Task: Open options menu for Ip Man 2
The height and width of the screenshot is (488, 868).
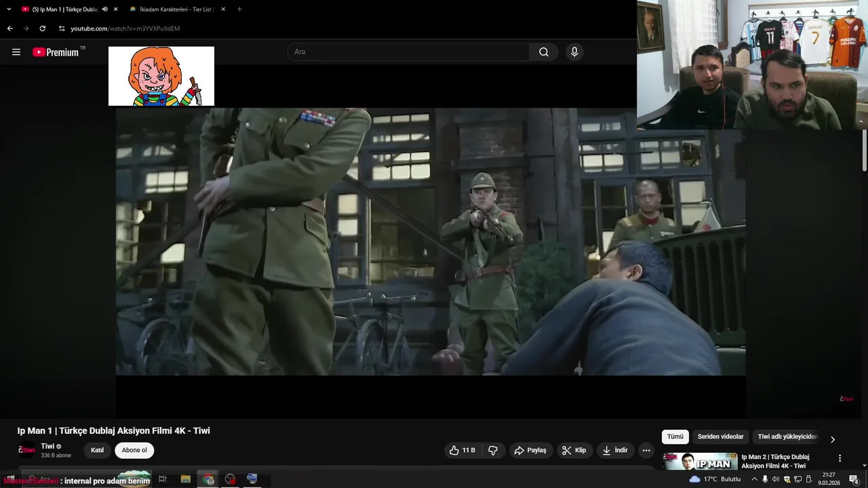Action: (840, 458)
